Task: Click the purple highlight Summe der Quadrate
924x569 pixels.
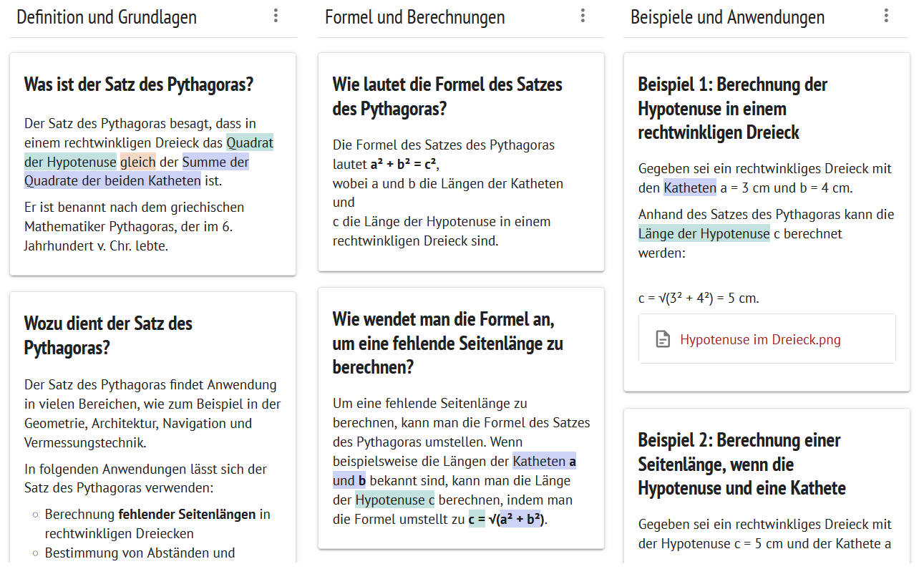Action: tap(137, 171)
